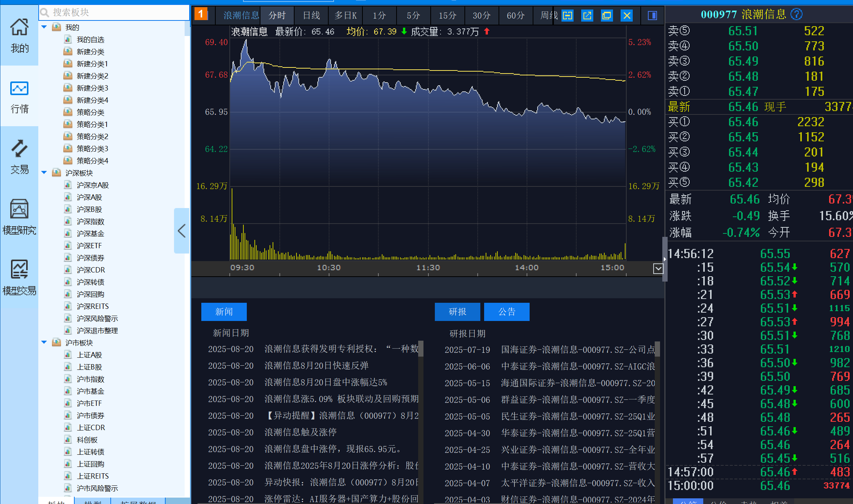Collapse the 沪深板块 tree group
This screenshot has width=853, height=504.
point(44,173)
